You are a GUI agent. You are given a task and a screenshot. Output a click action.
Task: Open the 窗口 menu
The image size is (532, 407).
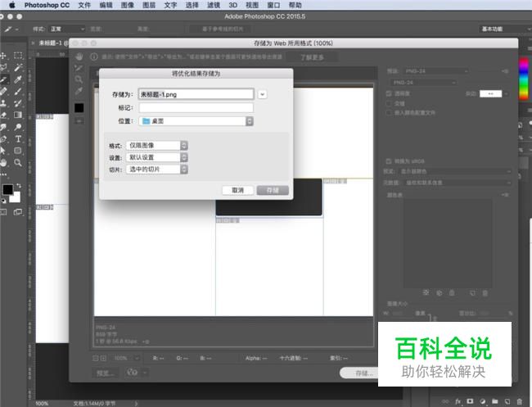click(273, 5)
